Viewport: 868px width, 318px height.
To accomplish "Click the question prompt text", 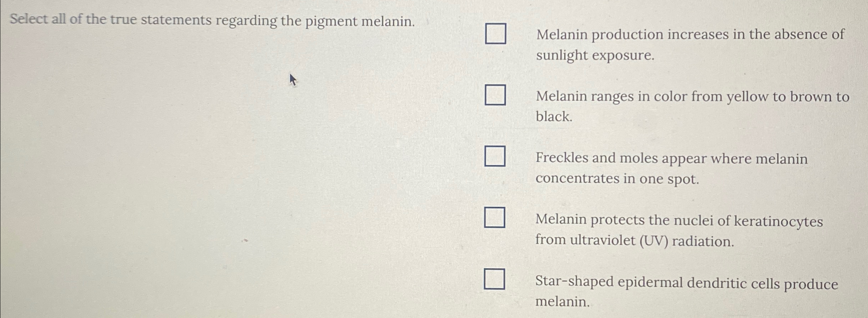I will (x=213, y=21).
